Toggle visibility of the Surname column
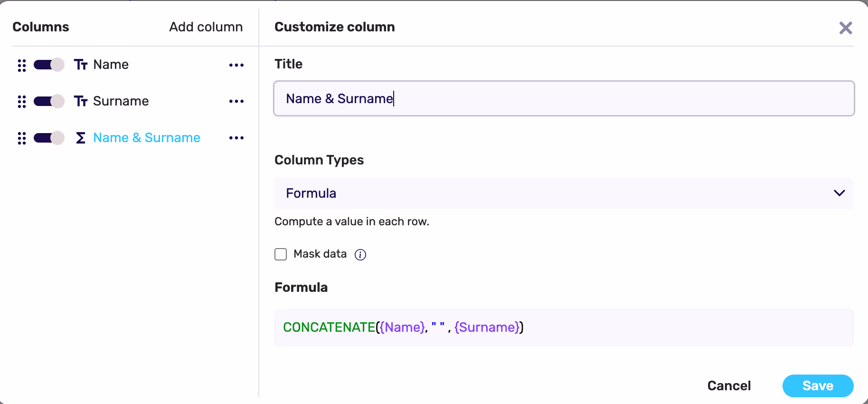Viewport: 868px width, 404px height. (x=49, y=101)
